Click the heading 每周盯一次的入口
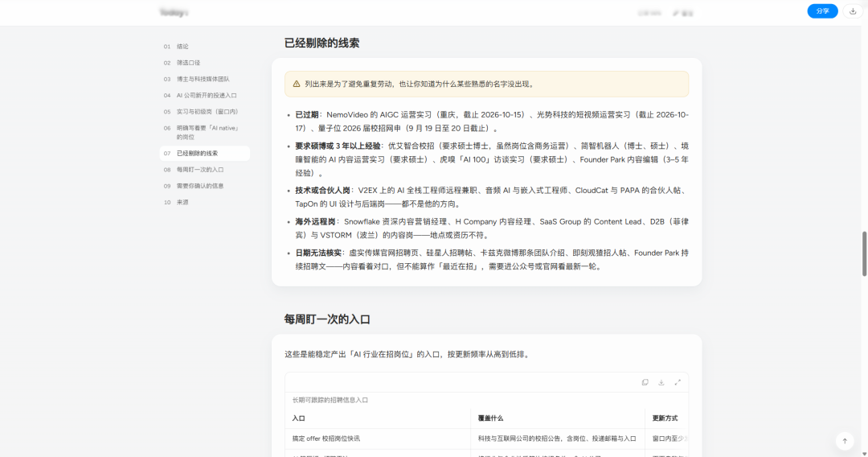 pos(327,319)
